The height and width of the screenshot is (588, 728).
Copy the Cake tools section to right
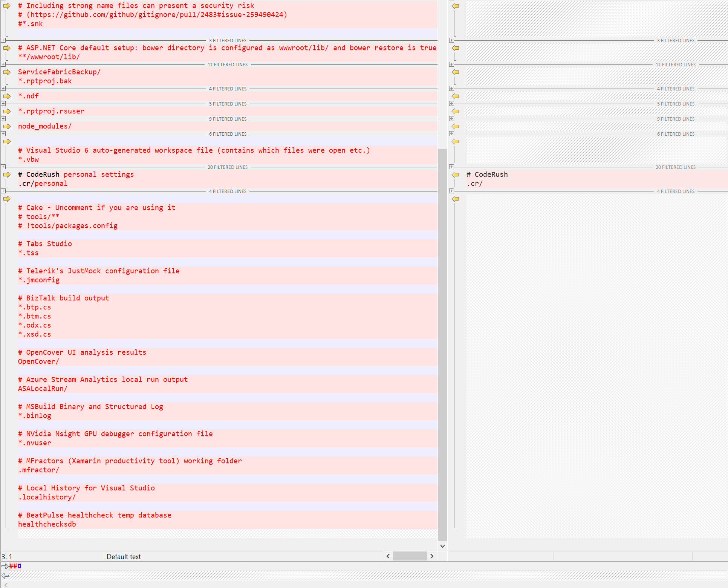point(7,199)
